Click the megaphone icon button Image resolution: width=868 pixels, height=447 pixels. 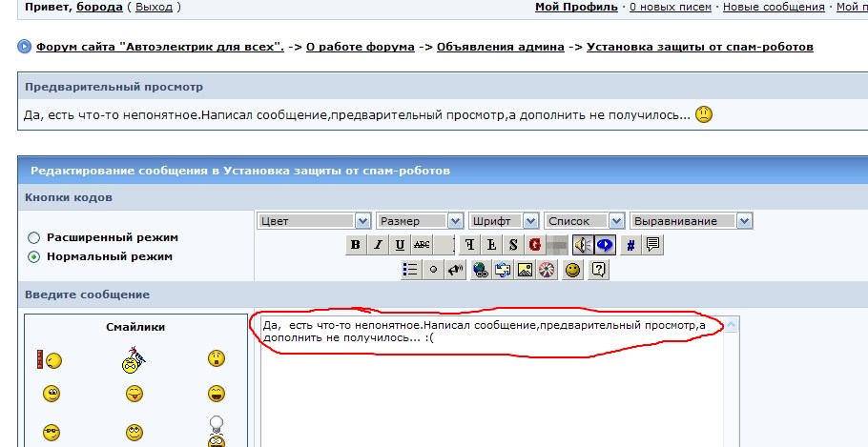coord(455,270)
